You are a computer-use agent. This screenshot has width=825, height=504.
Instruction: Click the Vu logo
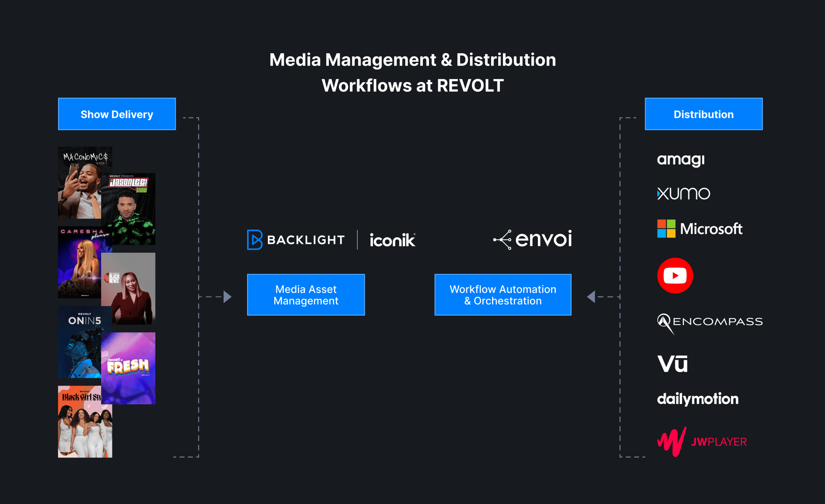[x=672, y=363]
